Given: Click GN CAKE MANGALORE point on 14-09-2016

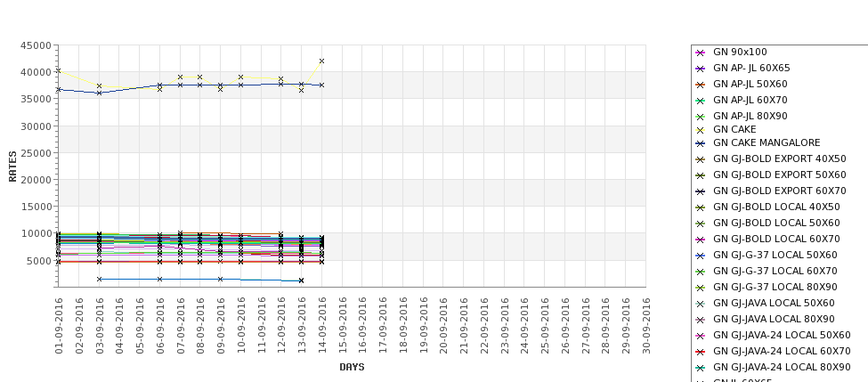Looking at the screenshot, I should point(321,85).
